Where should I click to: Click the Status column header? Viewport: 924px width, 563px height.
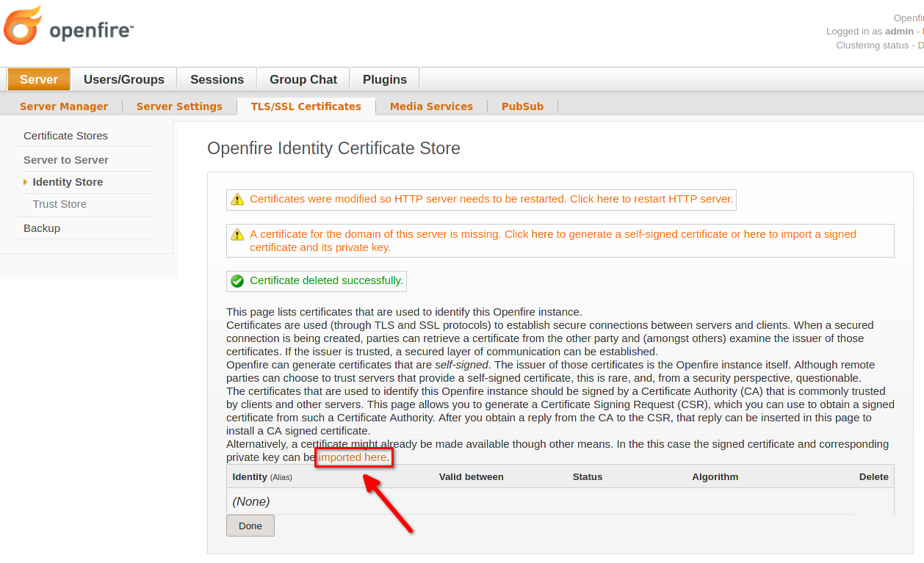pos(588,477)
